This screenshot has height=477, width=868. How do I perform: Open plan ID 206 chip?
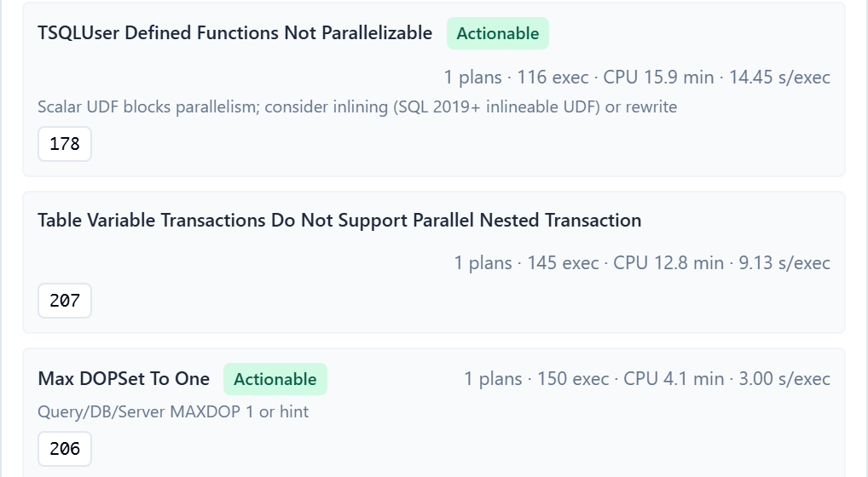[x=65, y=449]
